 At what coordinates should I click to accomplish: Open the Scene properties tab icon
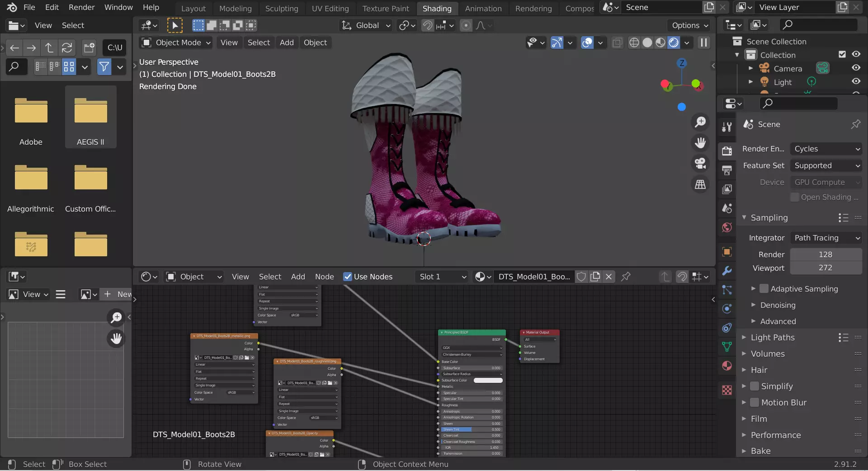tap(727, 208)
